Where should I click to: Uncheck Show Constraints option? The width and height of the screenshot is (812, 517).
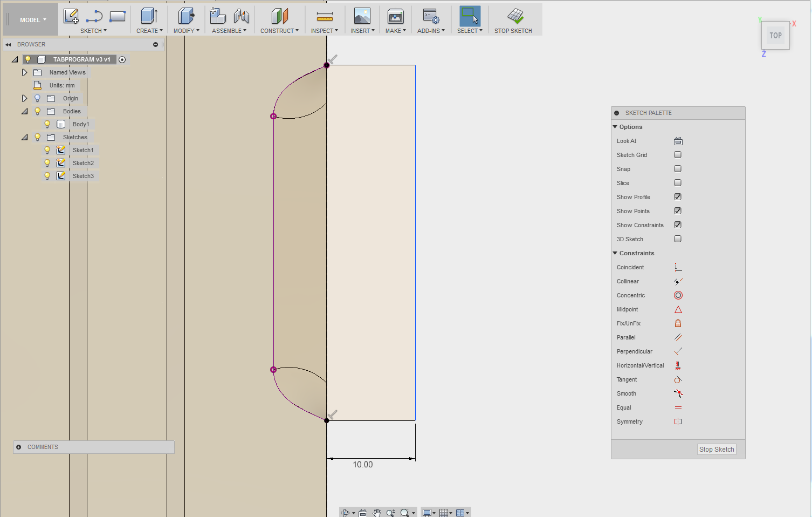point(678,225)
